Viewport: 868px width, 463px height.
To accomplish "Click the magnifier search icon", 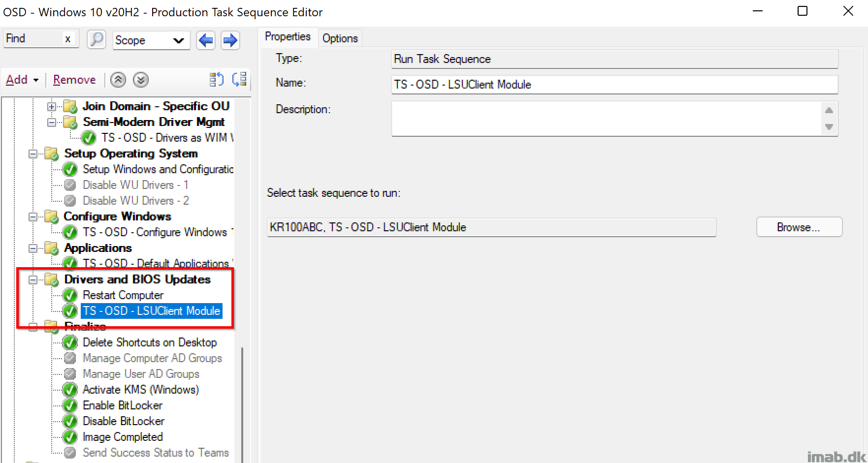I will click(96, 39).
